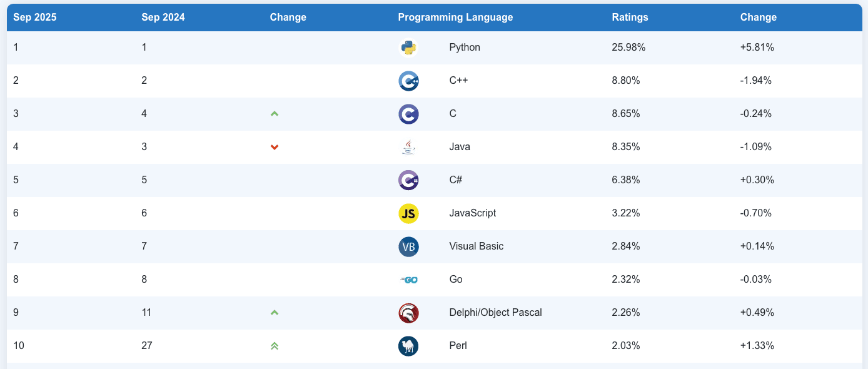The width and height of the screenshot is (868, 369).
Task: Click the Python logo icon
Action: click(x=408, y=48)
